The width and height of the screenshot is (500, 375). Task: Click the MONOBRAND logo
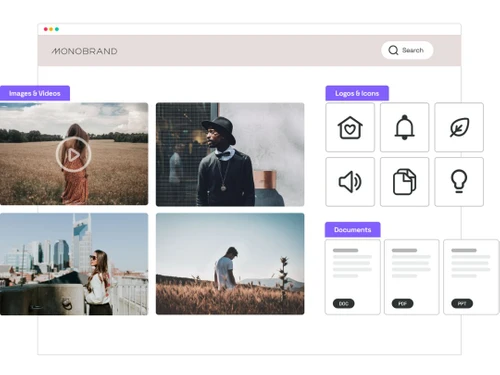(x=84, y=51)
